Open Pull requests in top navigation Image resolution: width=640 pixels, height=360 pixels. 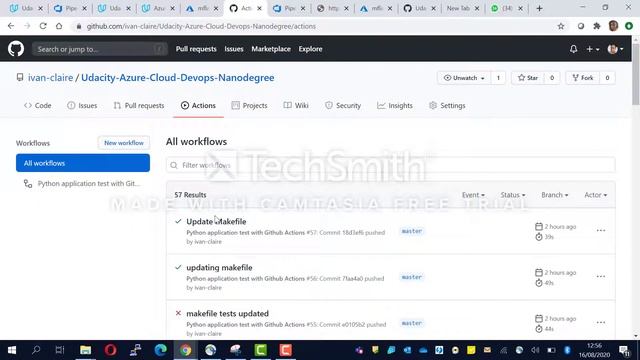click(196, 49)
